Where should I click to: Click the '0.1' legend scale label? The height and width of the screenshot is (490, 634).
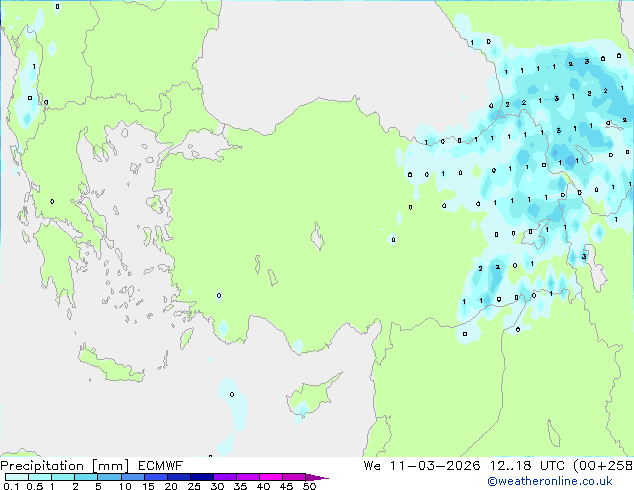pos(11,486)
